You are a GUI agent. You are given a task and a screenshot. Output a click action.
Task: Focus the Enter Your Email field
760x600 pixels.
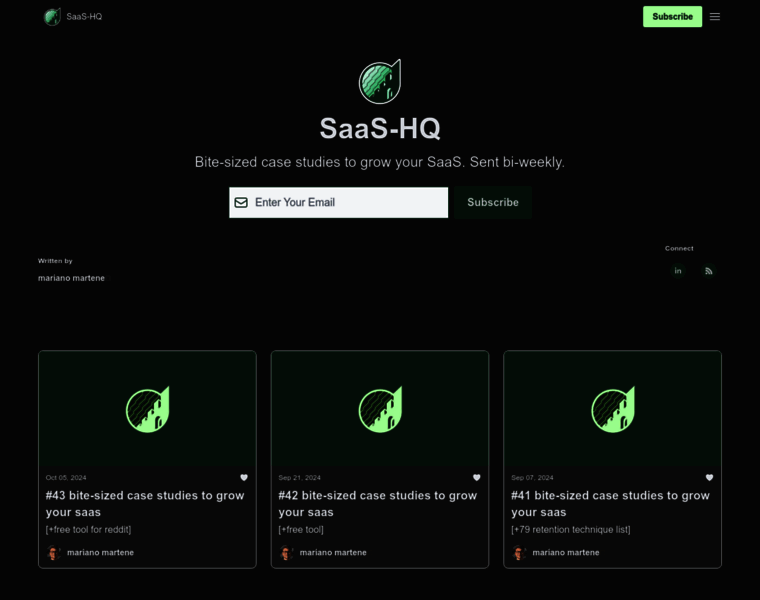click(x=338, y=203)
